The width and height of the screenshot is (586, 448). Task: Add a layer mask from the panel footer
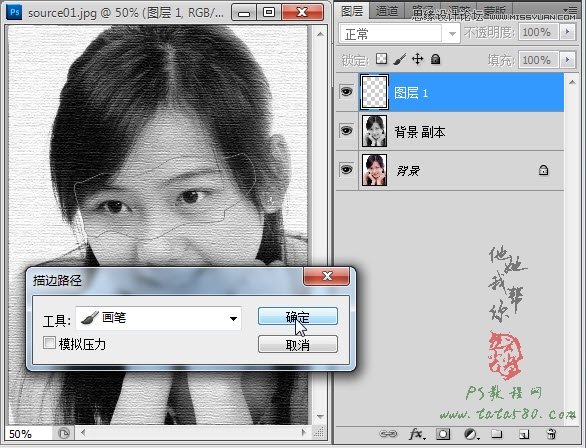443,434
